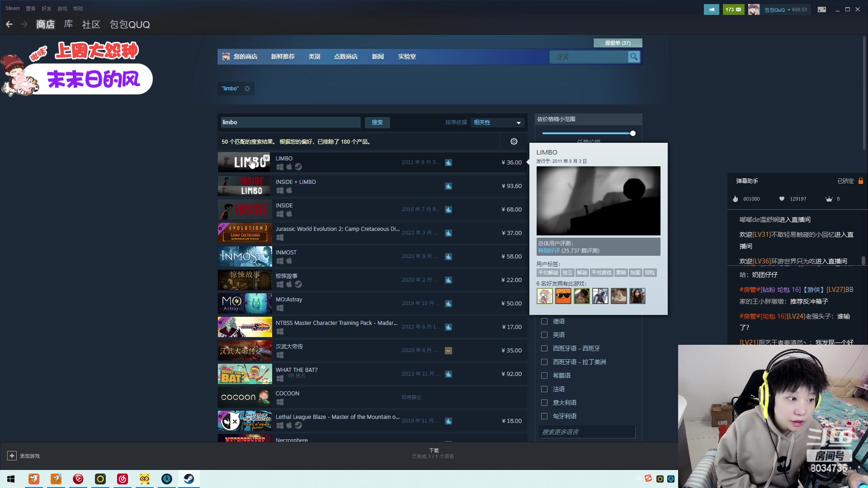
Task: Click the user avatar at top right
Action: pos(754,9)
